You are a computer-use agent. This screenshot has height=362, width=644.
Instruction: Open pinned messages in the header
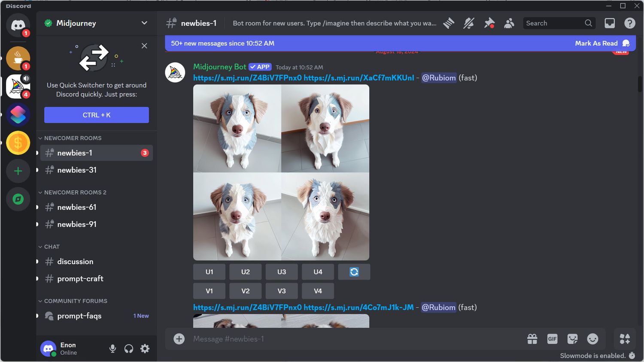pos(489,23)
